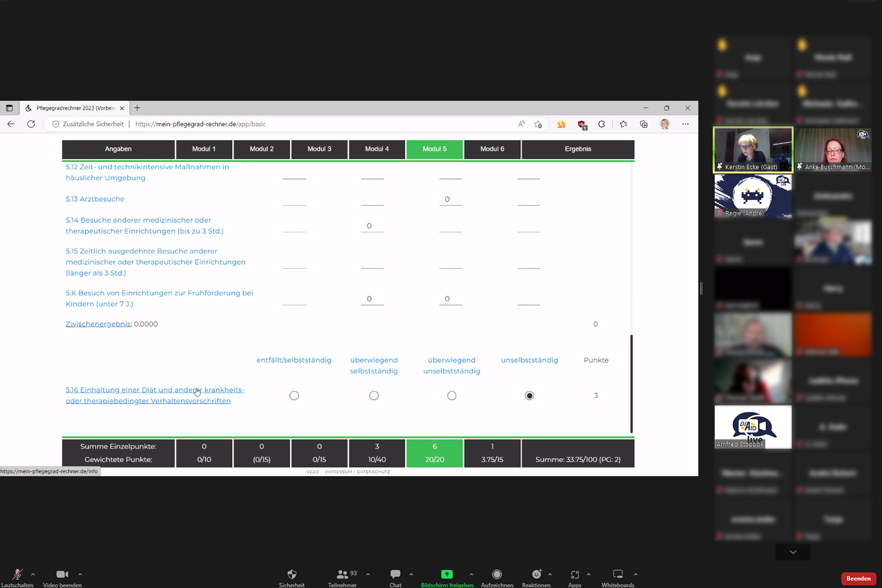
Task: Expand the participant list down chevron
Action: pyautogui.click(x=793, y=552)
